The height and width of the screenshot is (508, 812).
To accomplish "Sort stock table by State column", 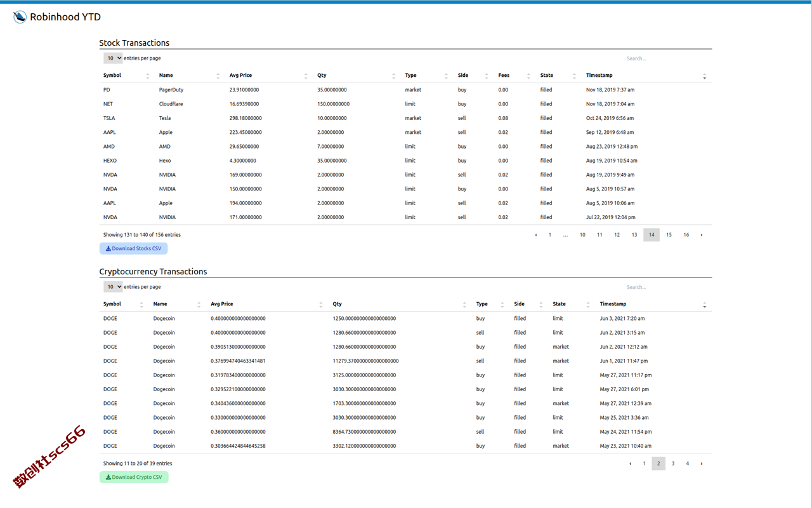I will pos(559,76).
